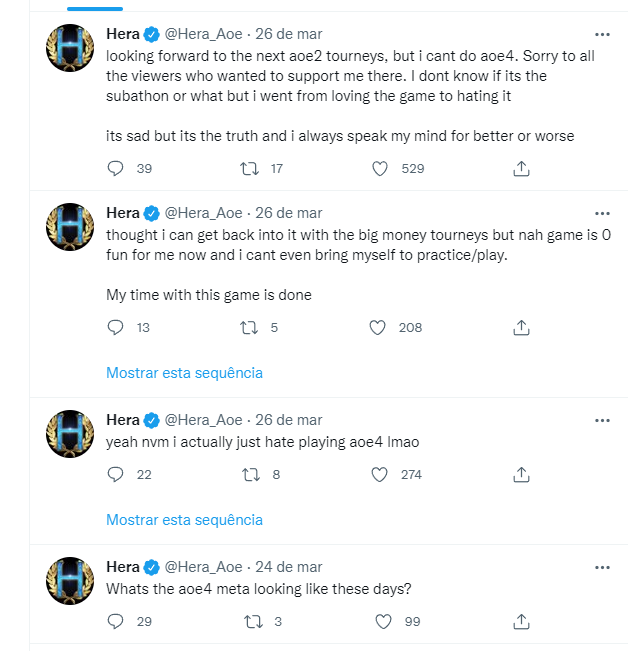Reply to the 'looking forward' aoe2 tweet

(x=115, y=169)
